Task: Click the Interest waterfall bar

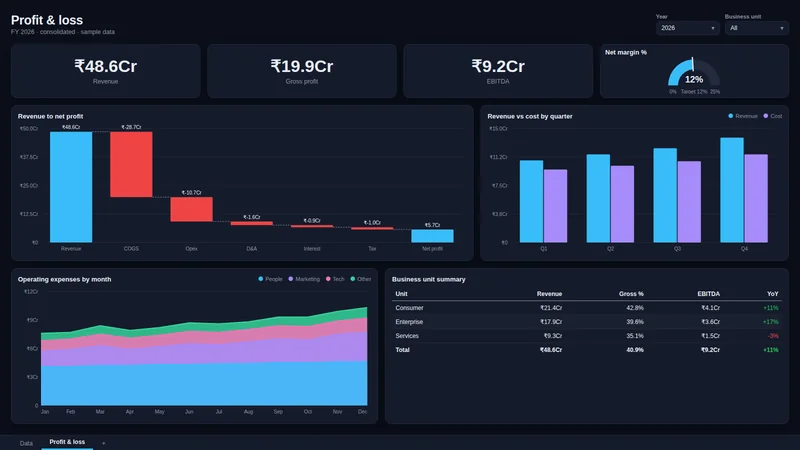Action: (x=312, y=226)
